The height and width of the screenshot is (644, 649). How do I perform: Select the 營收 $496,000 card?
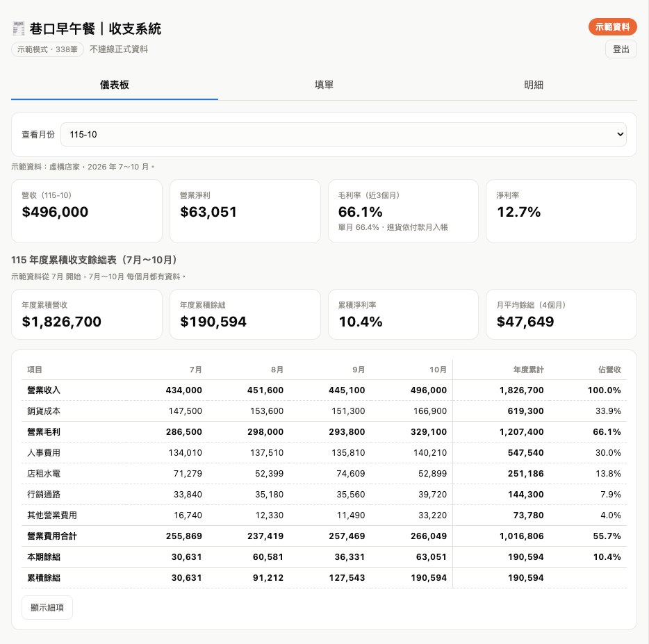[86, 211]
